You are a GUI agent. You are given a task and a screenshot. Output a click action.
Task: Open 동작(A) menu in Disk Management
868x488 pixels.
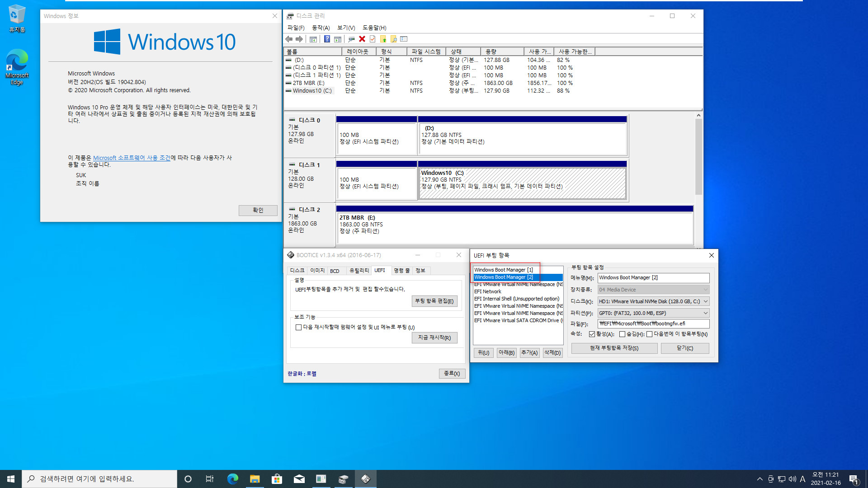click(321, 28)
